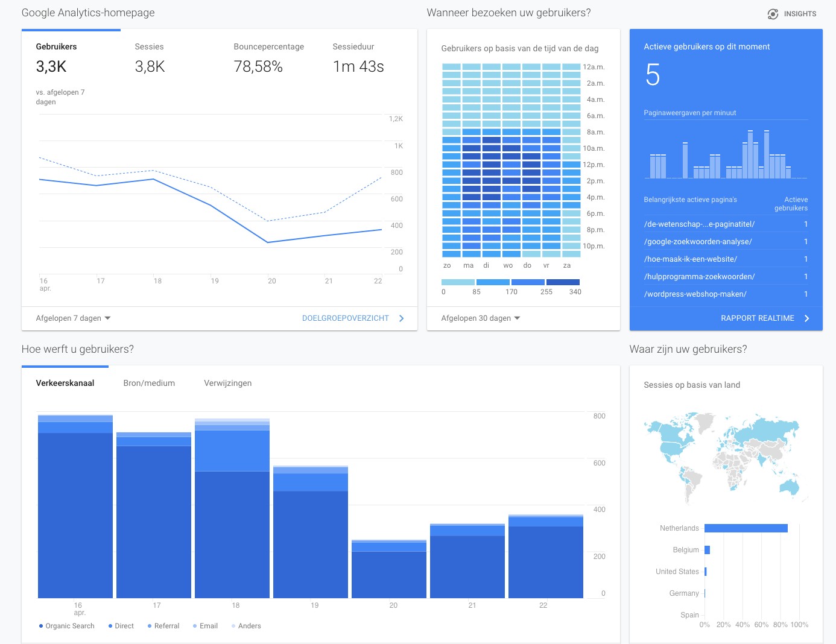Open the /wordpress-webshop-maken/ active page link
This screenshot has width=836, height=644.
pos(695,294)
